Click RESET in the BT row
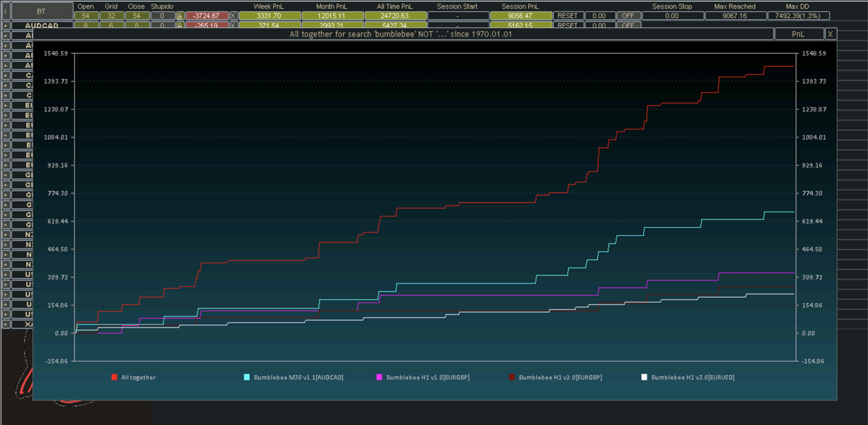This screenshot has height=425, width=868. point(568,15)
